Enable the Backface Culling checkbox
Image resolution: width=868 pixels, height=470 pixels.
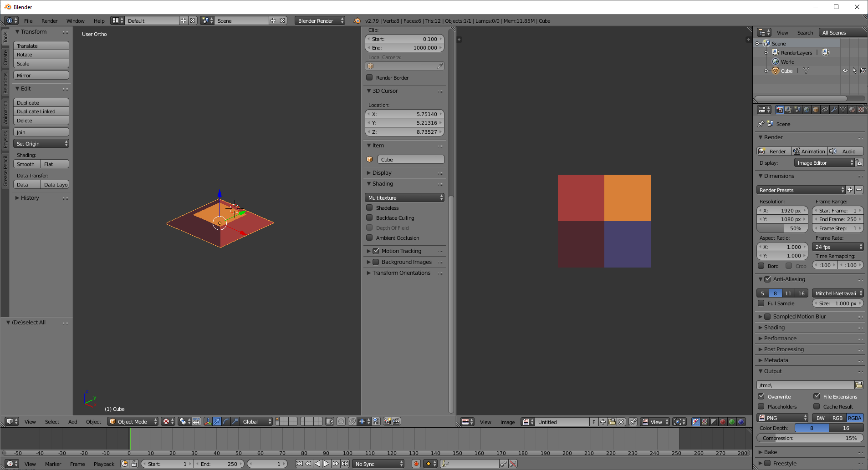370,218
